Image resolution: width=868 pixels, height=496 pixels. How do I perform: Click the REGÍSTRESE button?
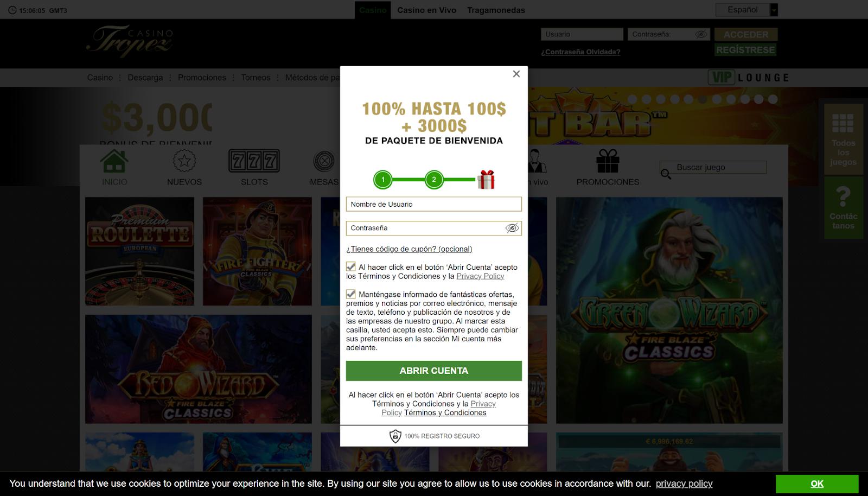pyautogui.click(x=745, y=50)
